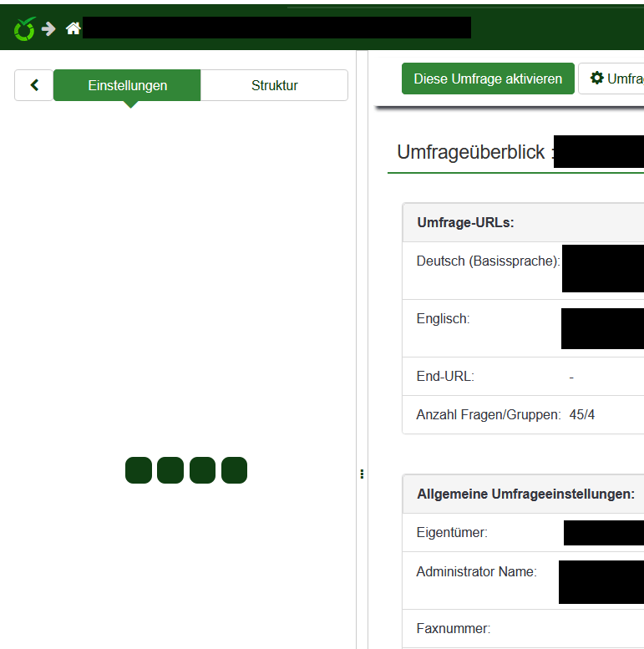The image size is (644, 649).
Task: Click the three-dot sidebar resize handle
Action: [362, 474]
